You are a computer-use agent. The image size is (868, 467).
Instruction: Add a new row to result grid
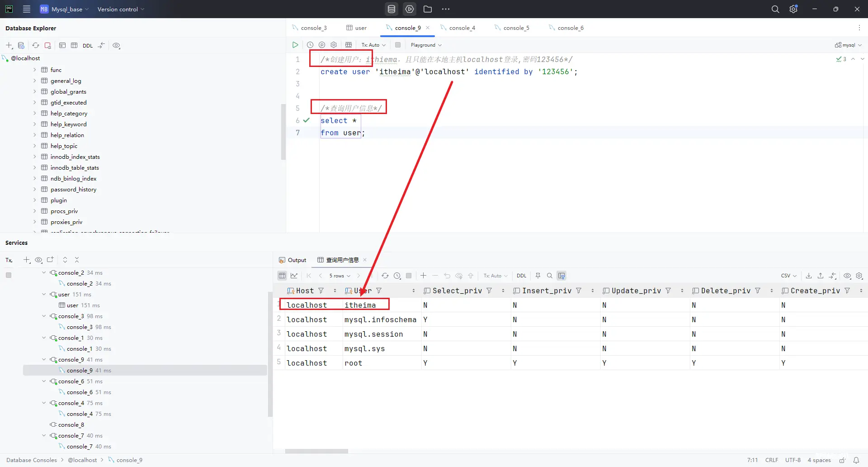tap(423, 276)
